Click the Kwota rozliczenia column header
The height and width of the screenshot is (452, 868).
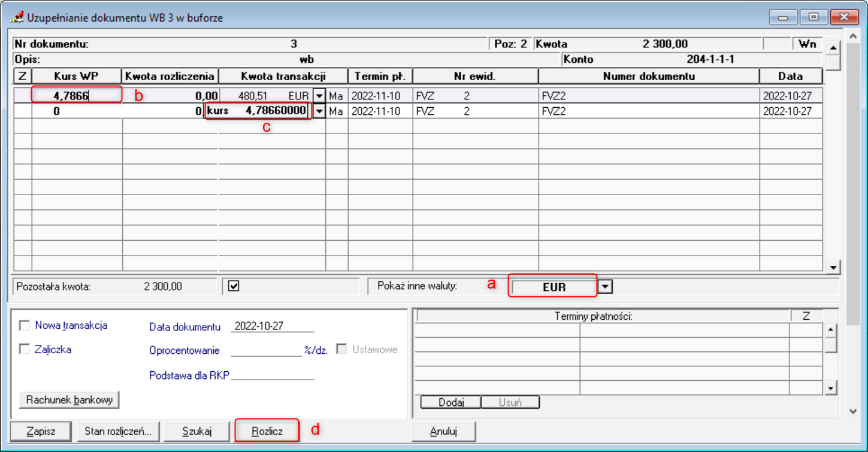click(x=170, y=76)
